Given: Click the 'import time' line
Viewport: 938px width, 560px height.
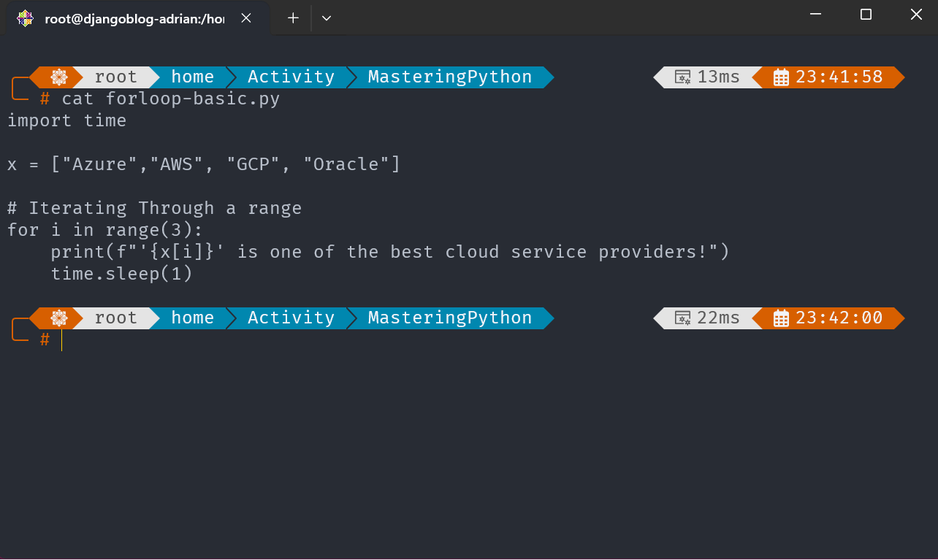Looking at the screenshot, I should coord(67,120).
